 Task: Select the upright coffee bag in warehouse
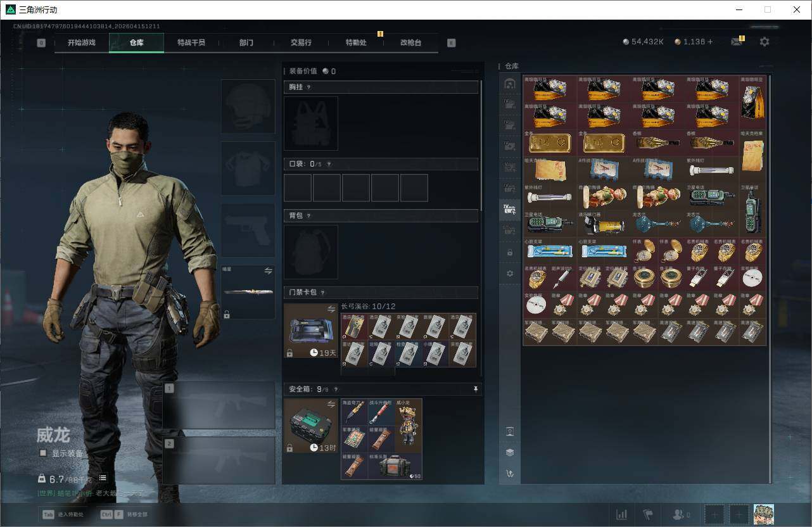(752, 103)
